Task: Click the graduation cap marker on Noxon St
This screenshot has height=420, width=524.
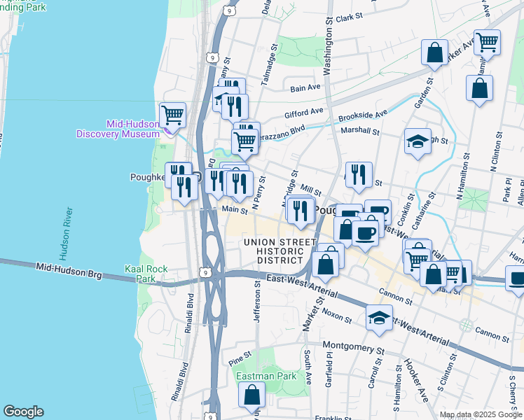Action: 379,318
